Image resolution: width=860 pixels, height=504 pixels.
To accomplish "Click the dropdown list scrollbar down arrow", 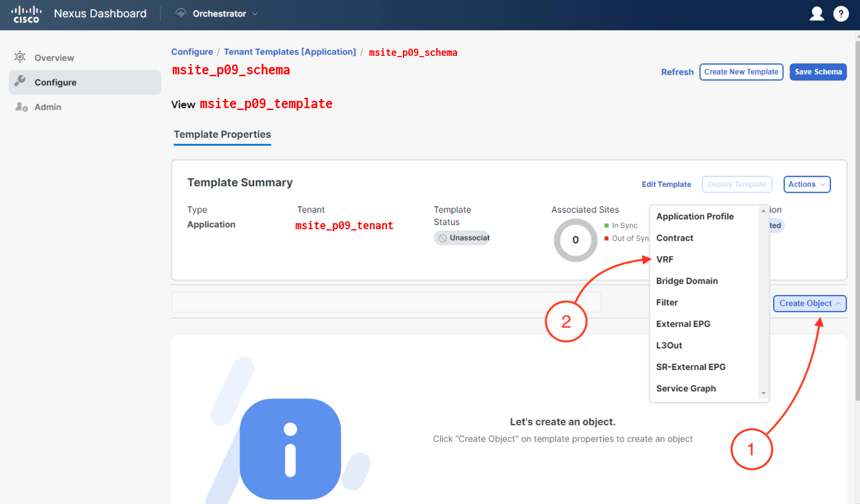I will [763, 393].
